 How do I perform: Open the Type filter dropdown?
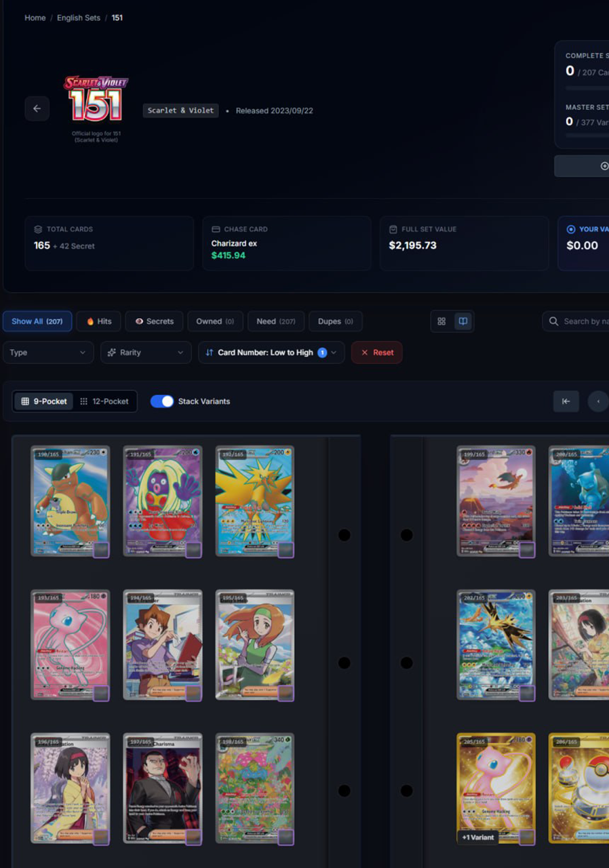tap(48, 353)
